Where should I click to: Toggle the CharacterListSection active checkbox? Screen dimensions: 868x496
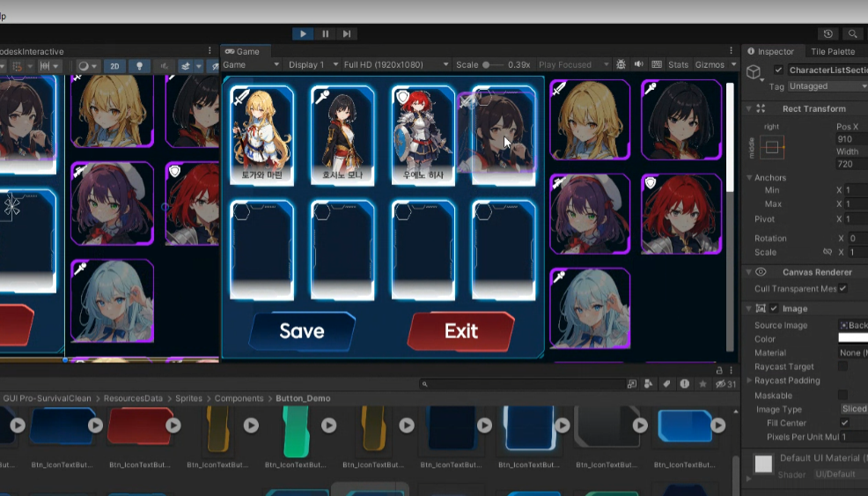click(x=778, y=70)
